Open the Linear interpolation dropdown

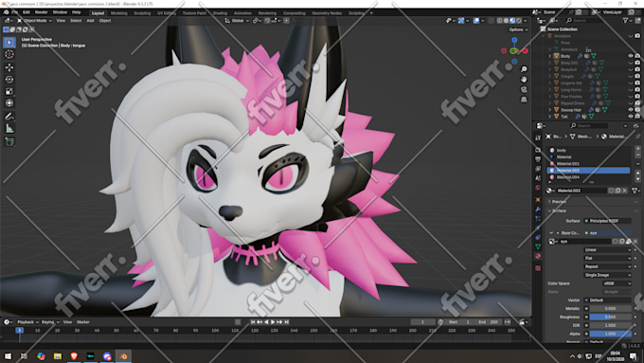[x=607, y=250]
